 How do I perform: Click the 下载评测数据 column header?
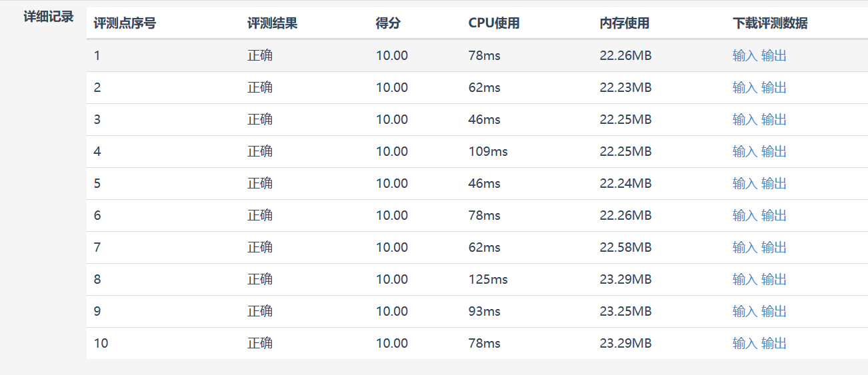(x=770, y=24)
